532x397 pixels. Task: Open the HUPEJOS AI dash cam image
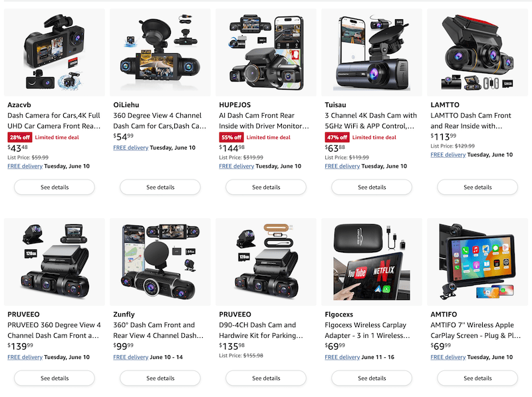tap(266, 53)
